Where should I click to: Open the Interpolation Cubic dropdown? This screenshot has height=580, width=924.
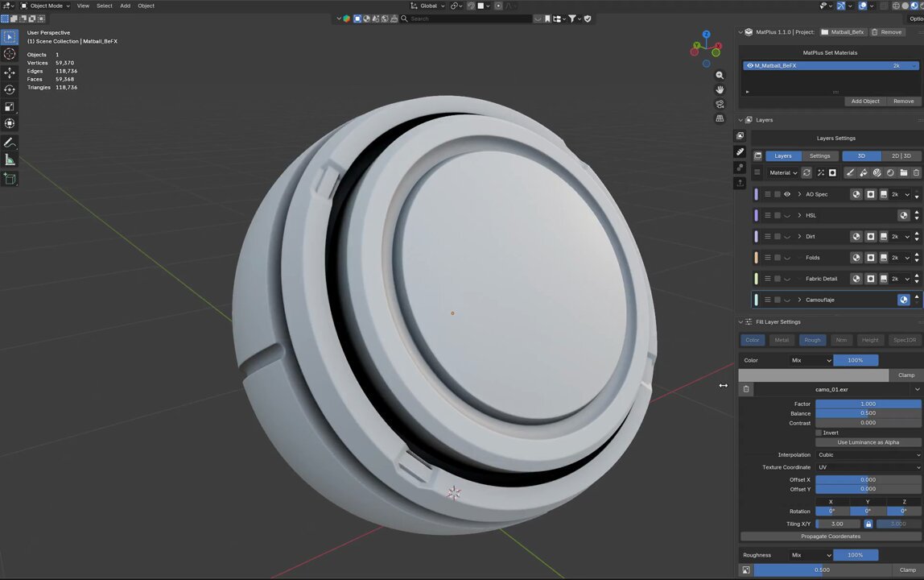(x=868, y=455)
